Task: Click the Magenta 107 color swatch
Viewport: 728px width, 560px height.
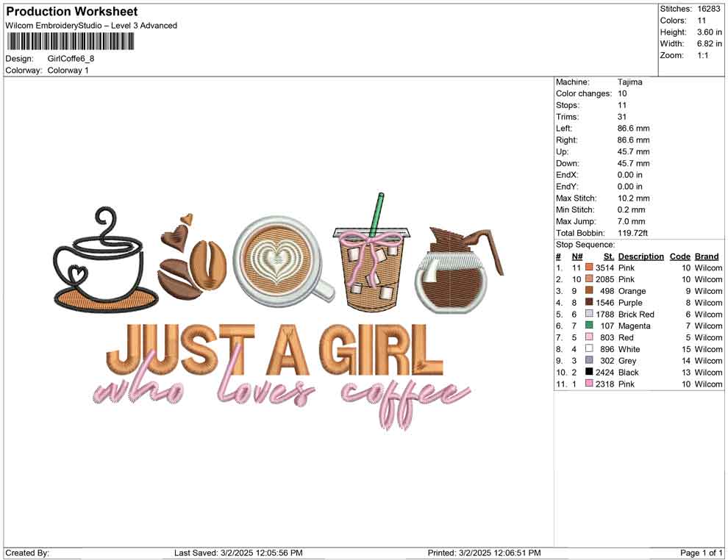Action: (588, 326)
